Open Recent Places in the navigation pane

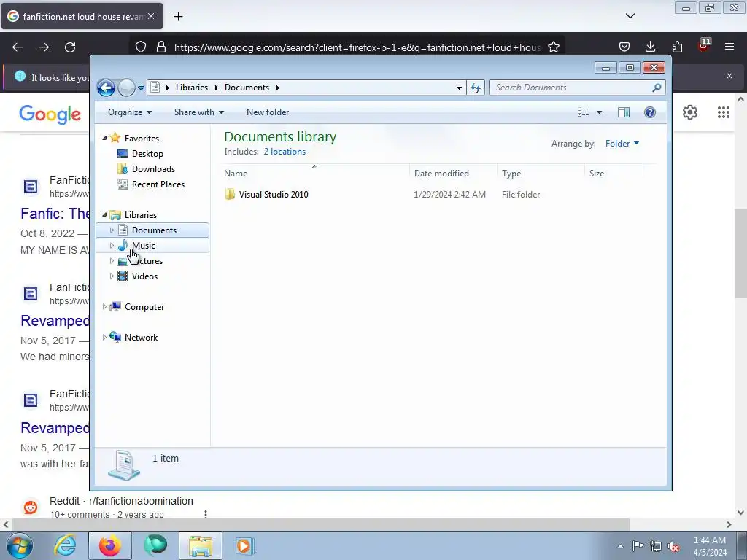tap(158, 184)
